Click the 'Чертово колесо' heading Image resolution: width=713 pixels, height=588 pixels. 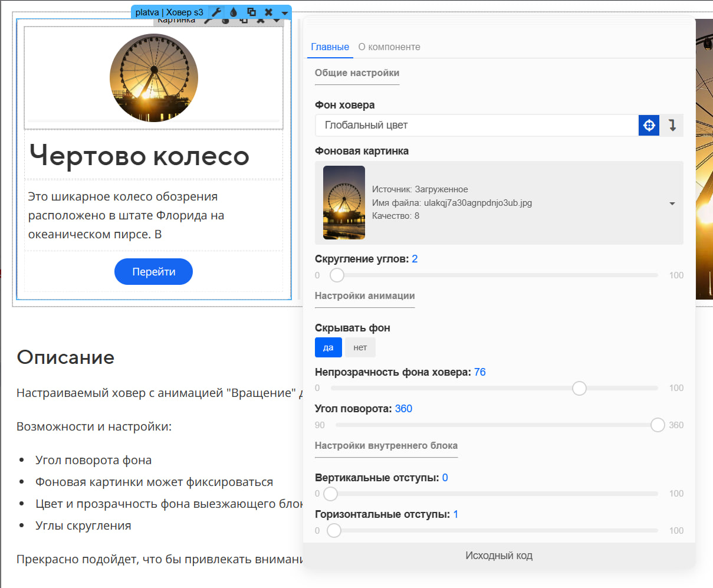(x=140, y=156)
